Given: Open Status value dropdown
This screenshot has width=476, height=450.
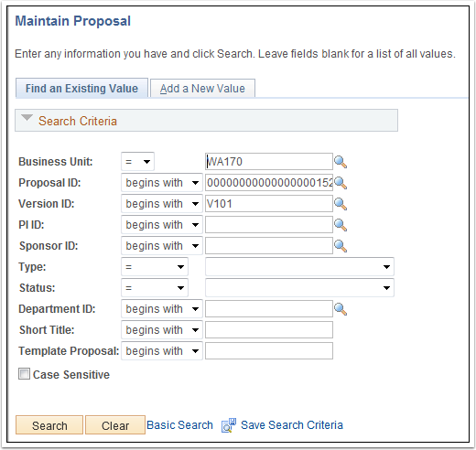Looking at the screenshot, I should pyautogui.click(x=299, y=288).
